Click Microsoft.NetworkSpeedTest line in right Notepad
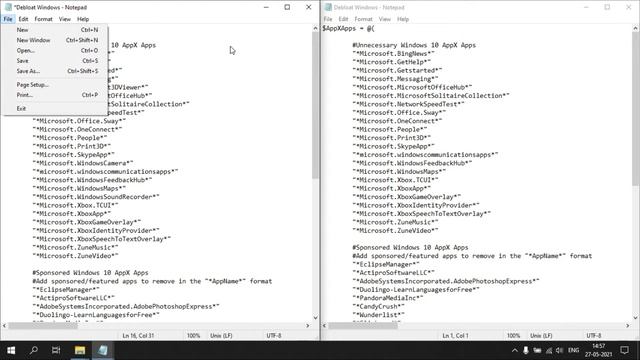640x360 pixels. coord(409,104)
